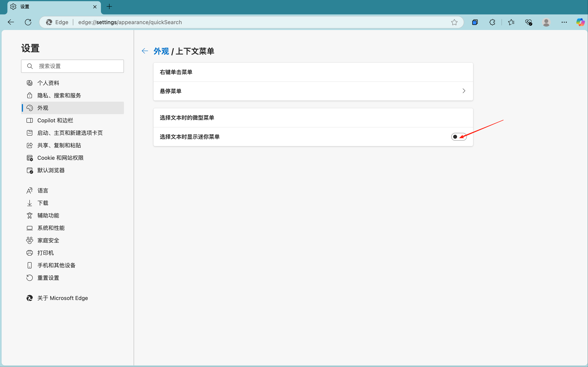
Task: Add page to favorites with star icon
Action: tap(454, 22)
